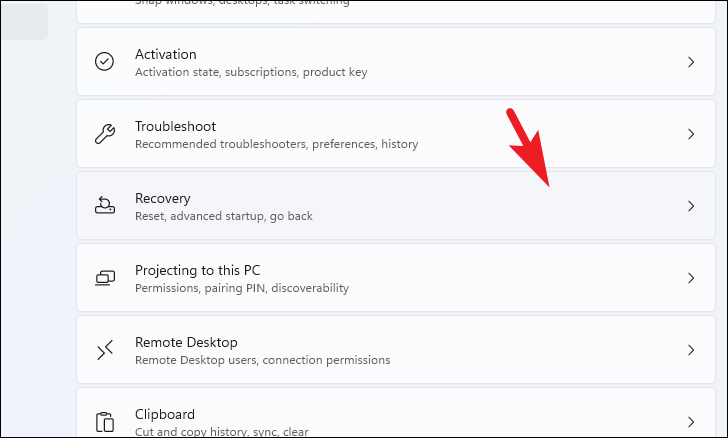Open Projecting to this PC title

[x=198, y=270]
